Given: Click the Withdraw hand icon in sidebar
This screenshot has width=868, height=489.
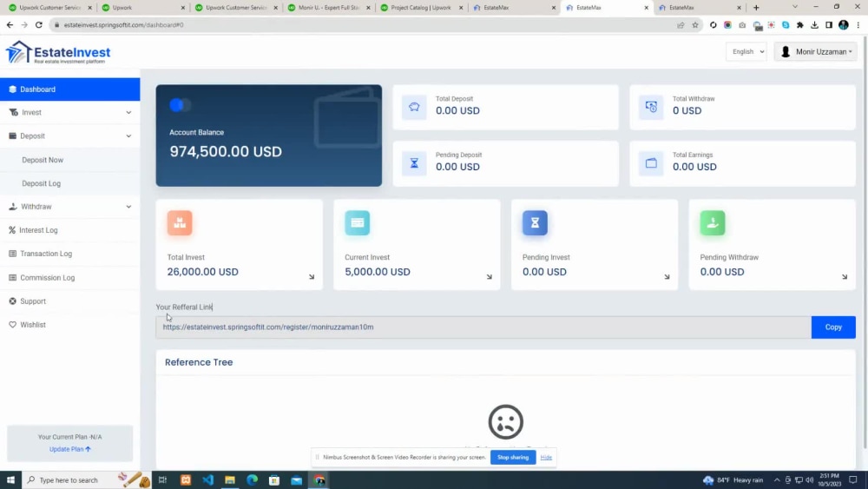Looking at the screenshot, I should 13,207.
